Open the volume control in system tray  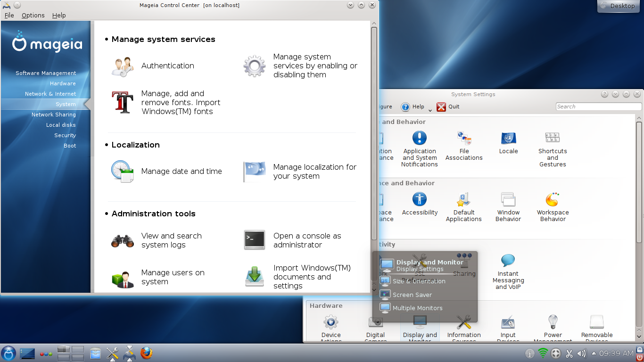coord(582,353)
